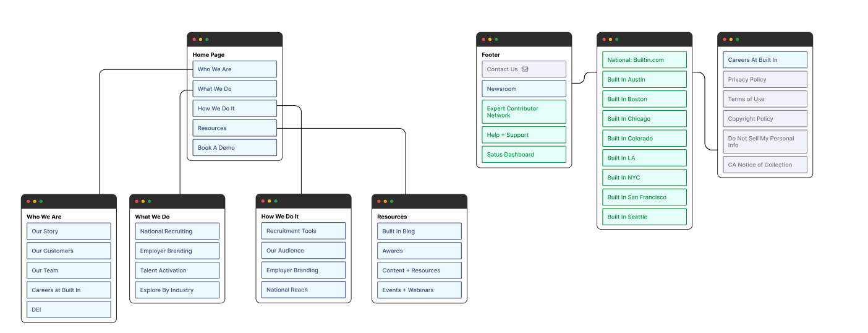Click the Footer heading text

tap(491, 55)
